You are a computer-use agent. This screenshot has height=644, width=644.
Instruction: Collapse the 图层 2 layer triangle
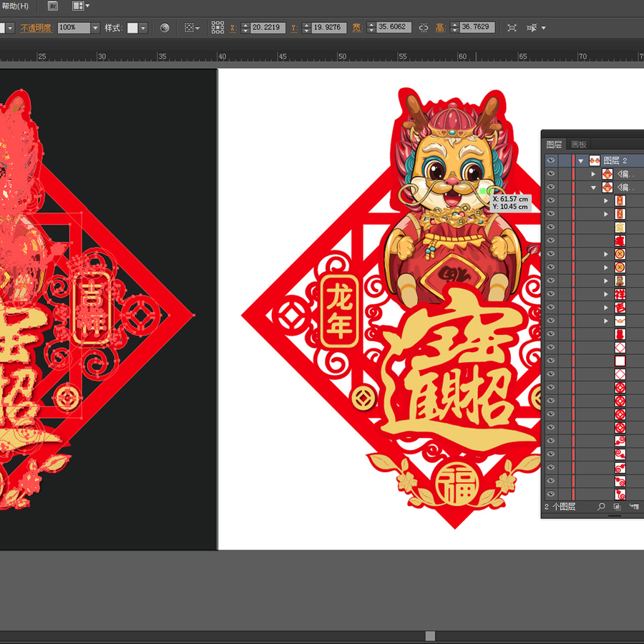(581, 160)
